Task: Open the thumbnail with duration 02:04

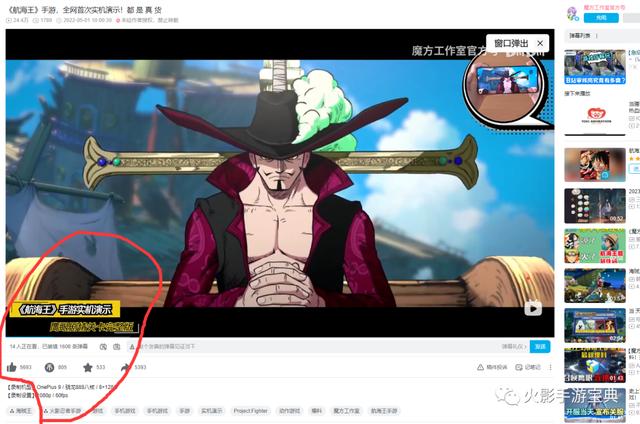Action: pyautogui.click(x=595, y=325)
